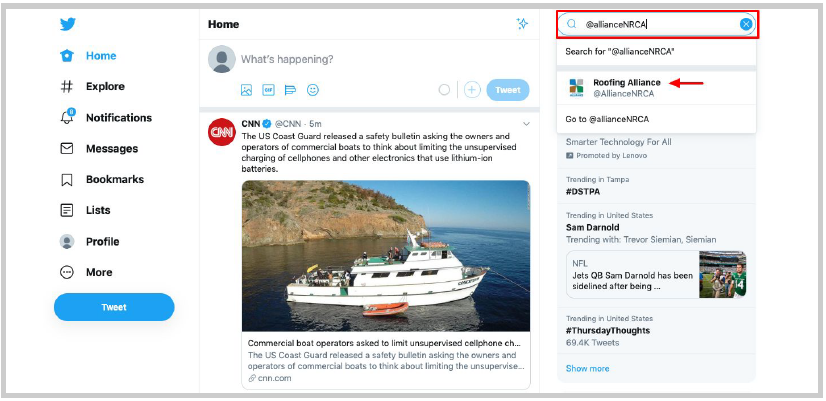
Task: Open the emoji picker
Action: click(x=313, y=90)
